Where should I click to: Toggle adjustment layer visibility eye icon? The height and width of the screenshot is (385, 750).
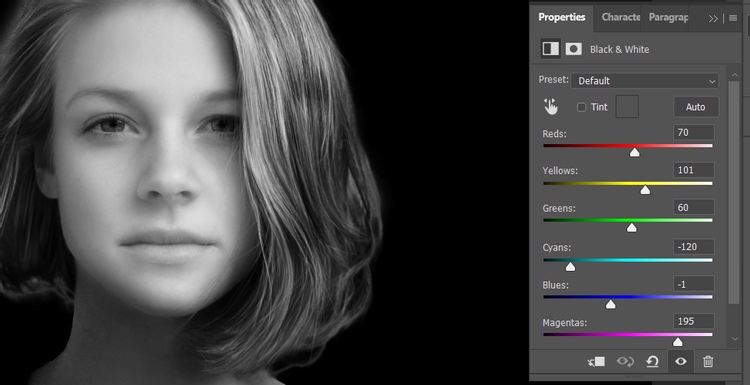(681, 362)
